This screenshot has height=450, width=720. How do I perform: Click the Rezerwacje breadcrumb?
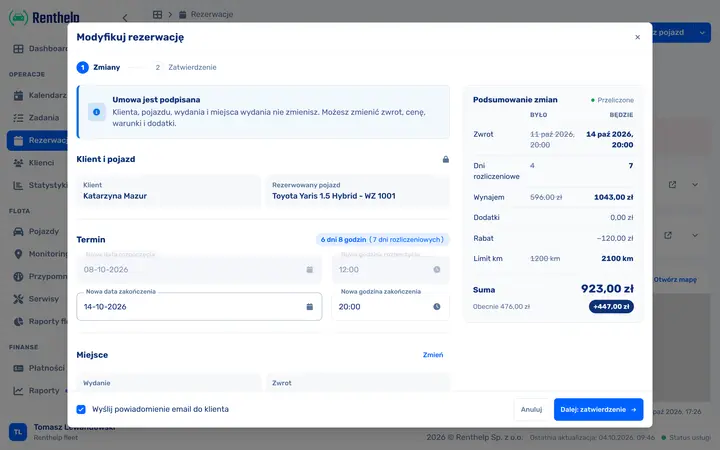tap(206, 15)
